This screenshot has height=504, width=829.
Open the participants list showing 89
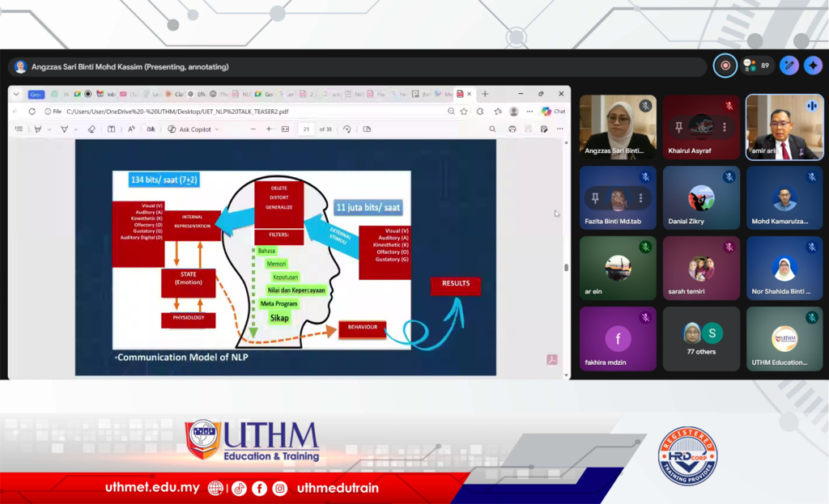[x=756, y=66]
